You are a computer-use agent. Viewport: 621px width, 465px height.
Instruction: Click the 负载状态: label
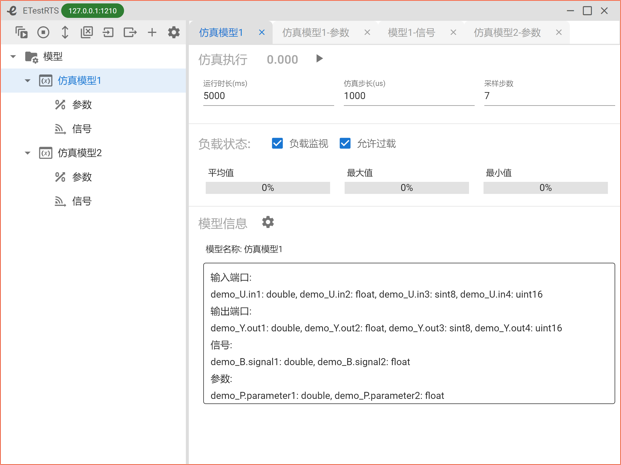224,144
